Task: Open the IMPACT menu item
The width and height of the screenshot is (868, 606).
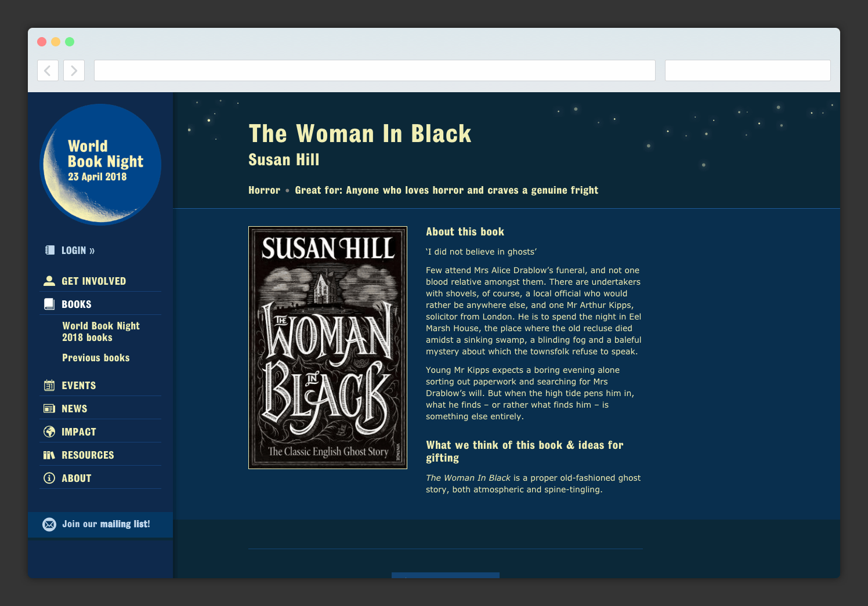Action: (x=79, y=432)
